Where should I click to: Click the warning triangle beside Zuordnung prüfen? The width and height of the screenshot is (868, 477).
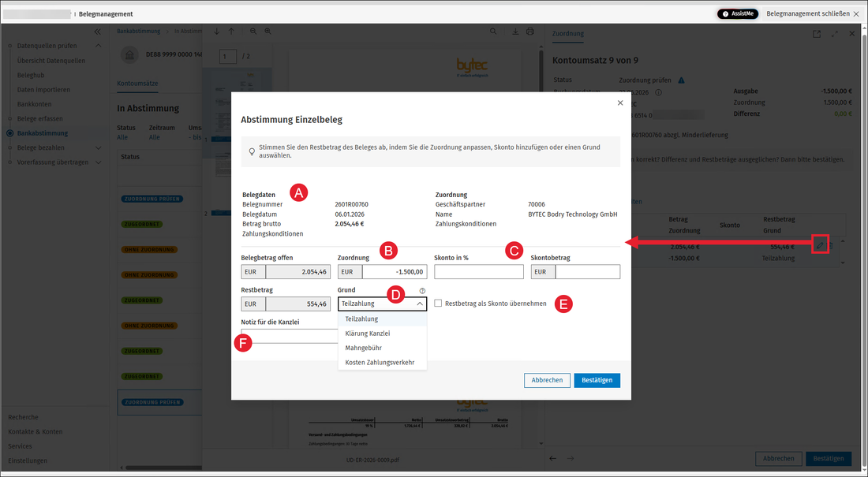click(x=682, y=80)
